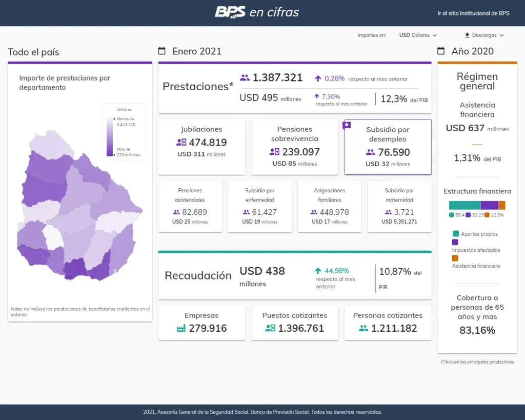Click the people icon next to 1.387.321
525x420 pixels.
[245, 78]
